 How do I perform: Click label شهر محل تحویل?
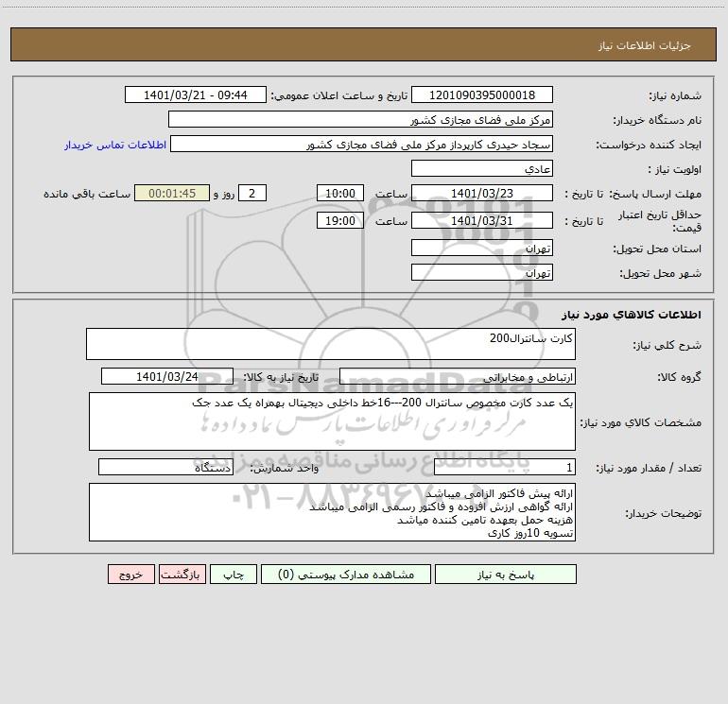point(661,273)
